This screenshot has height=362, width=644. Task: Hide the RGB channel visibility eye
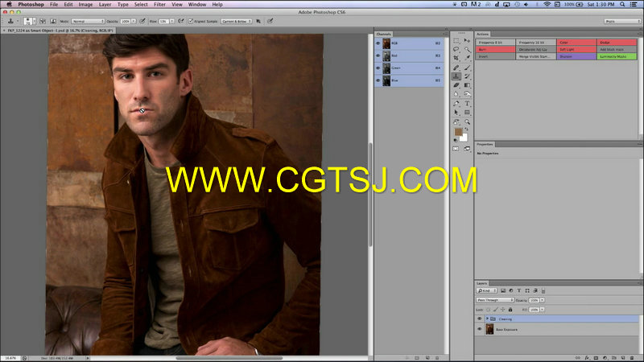(x=378, y=43)
